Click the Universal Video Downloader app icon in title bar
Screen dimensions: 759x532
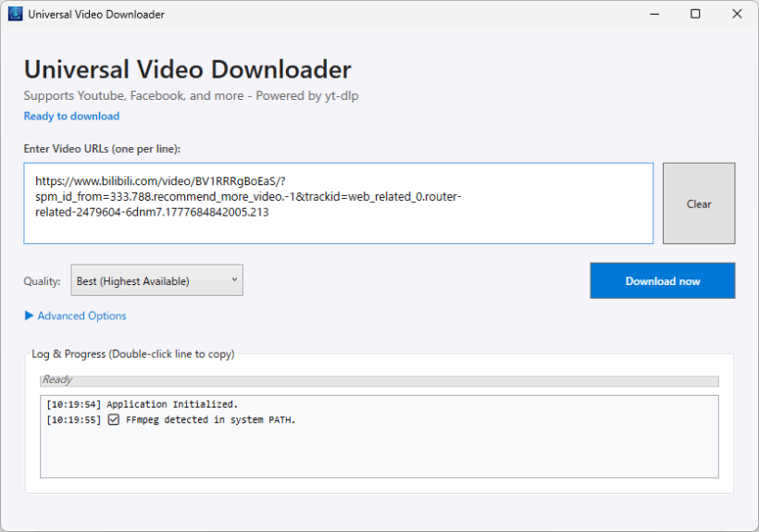click(16, 14)
